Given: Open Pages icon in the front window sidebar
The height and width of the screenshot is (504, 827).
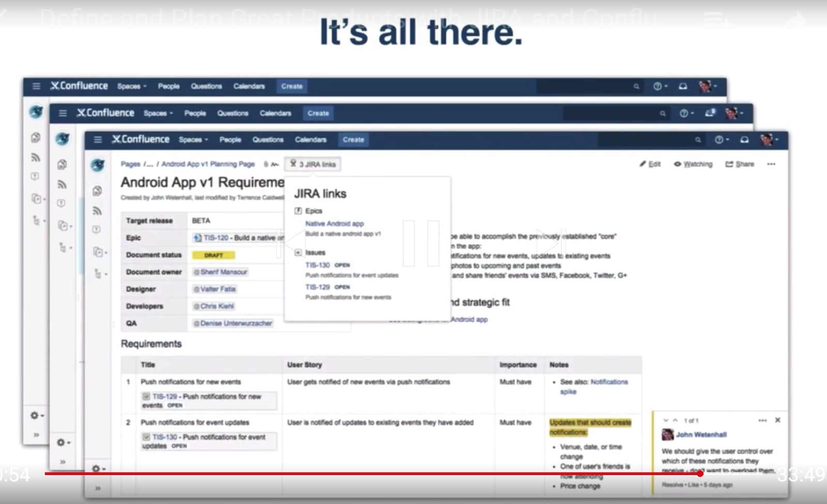Looking at the screenshot, I should tap(97, 191).
